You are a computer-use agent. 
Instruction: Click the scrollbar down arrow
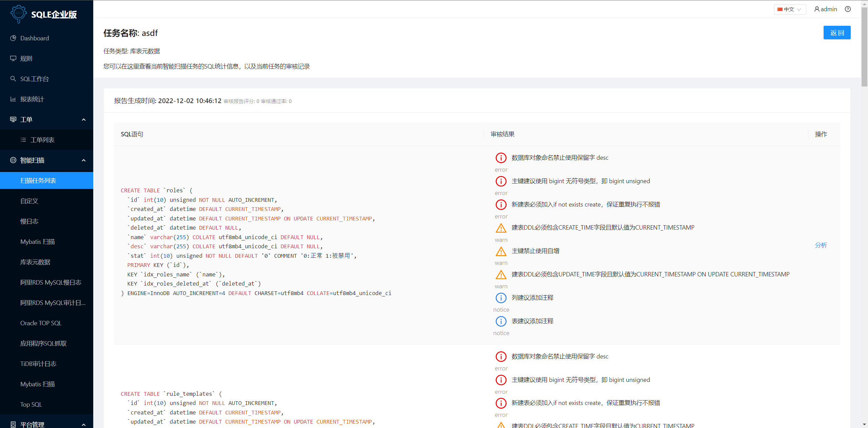865,424
